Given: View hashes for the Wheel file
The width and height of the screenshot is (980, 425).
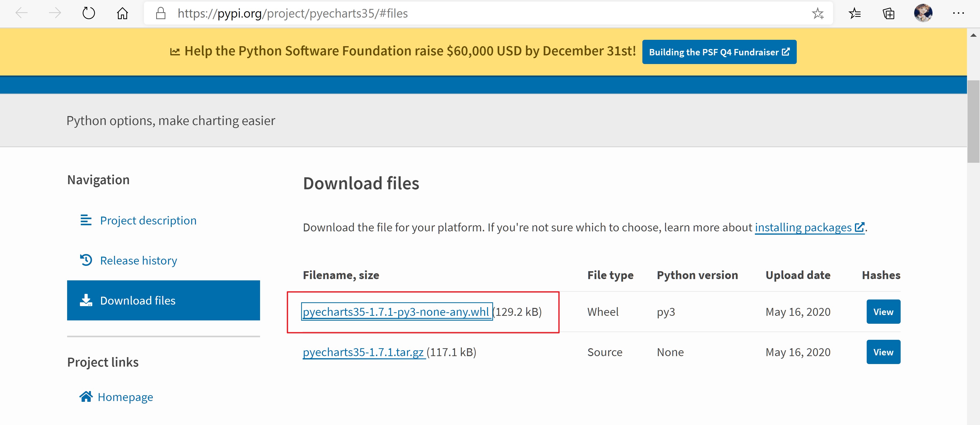Looking at the screenshot, I should tap(883, 311).
